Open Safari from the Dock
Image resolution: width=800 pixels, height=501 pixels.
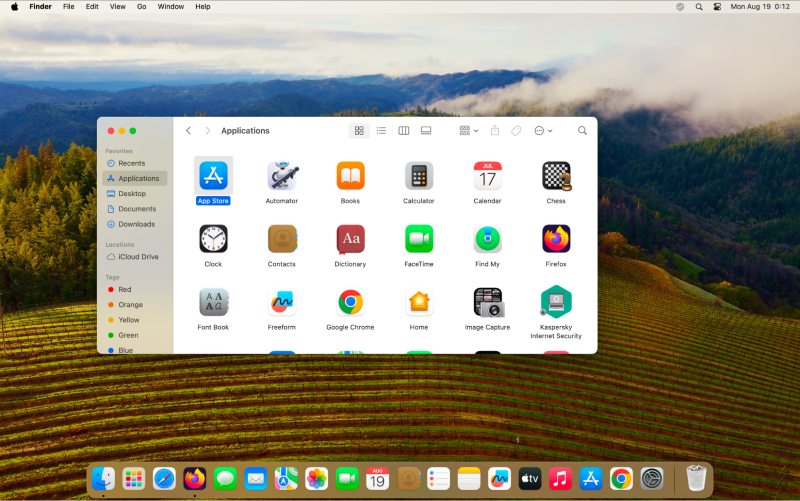164,479
